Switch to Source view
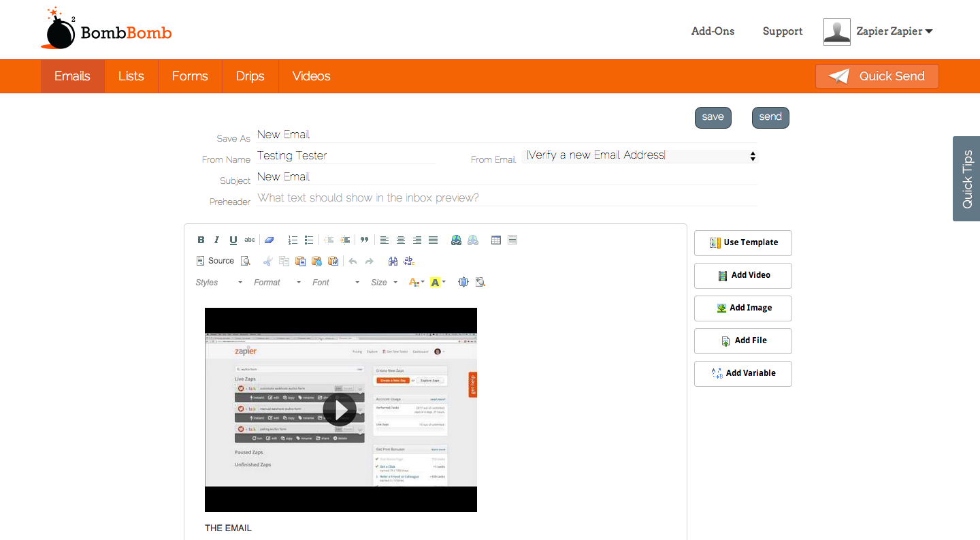 coord(215,261)
